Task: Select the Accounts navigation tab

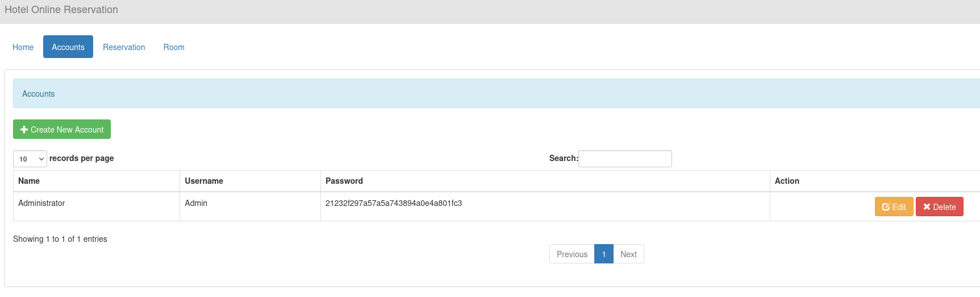Action: tap(68, 47)
